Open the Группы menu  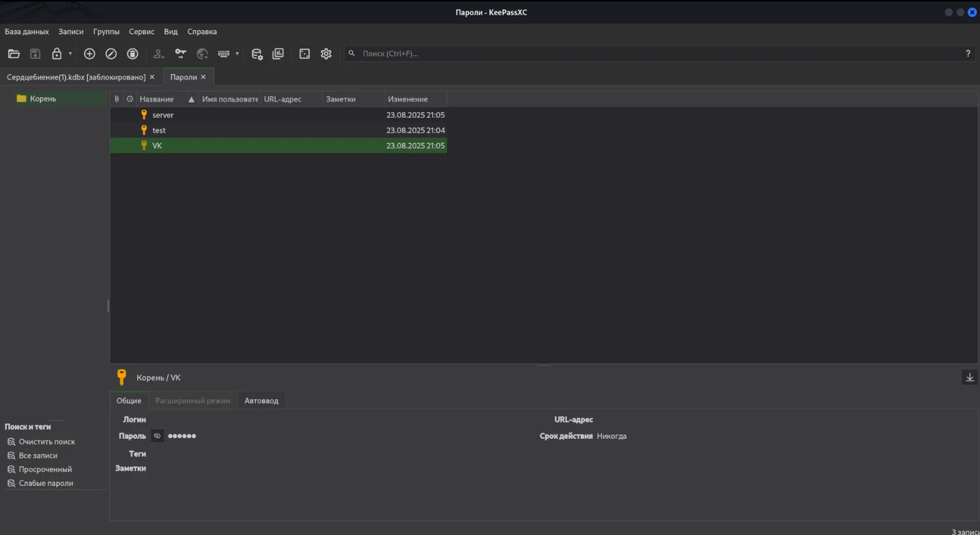[x=107, y=32]
